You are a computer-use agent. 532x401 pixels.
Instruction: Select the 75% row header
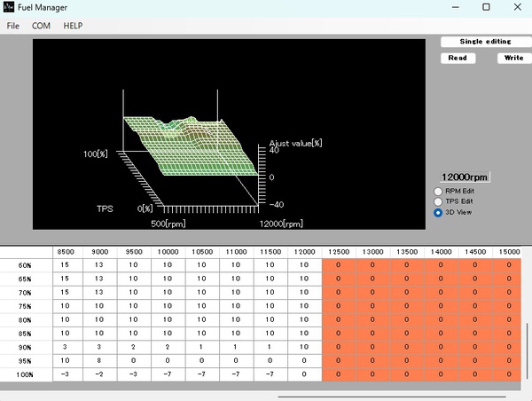pos(26,306)
